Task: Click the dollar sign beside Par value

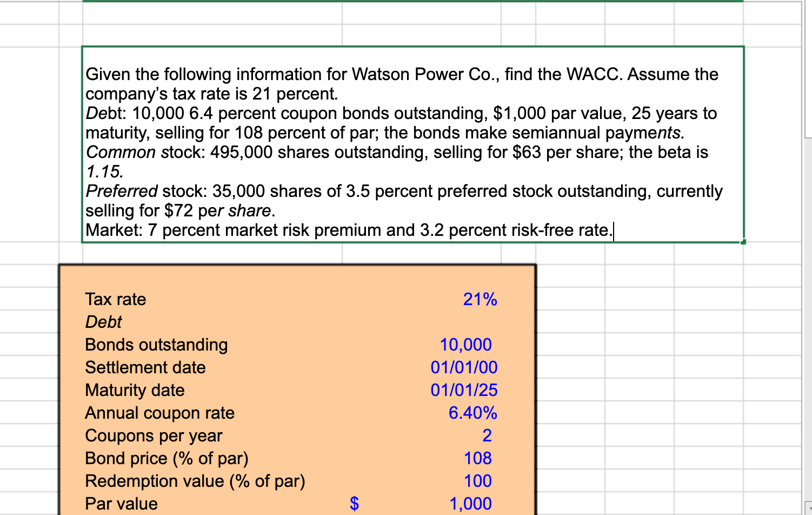Action: (354, 504)
